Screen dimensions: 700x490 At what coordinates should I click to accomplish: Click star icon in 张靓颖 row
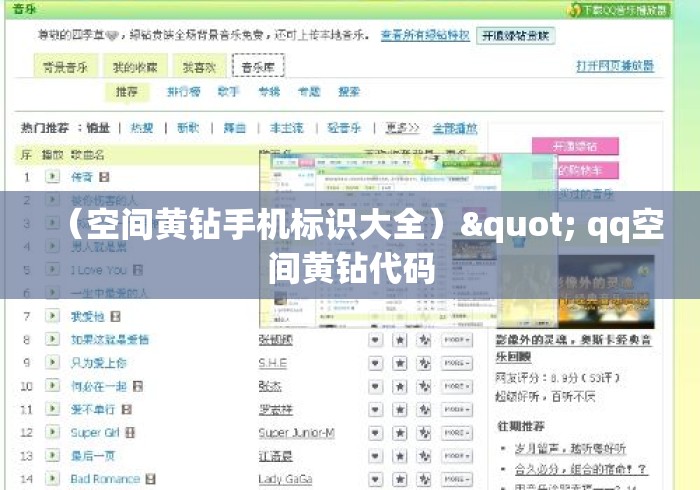(400, 340)
